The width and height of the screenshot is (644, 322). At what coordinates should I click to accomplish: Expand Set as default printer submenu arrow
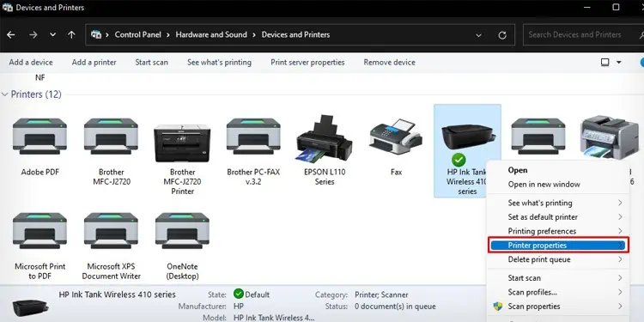pyautogui.click(x=620, y=217)
